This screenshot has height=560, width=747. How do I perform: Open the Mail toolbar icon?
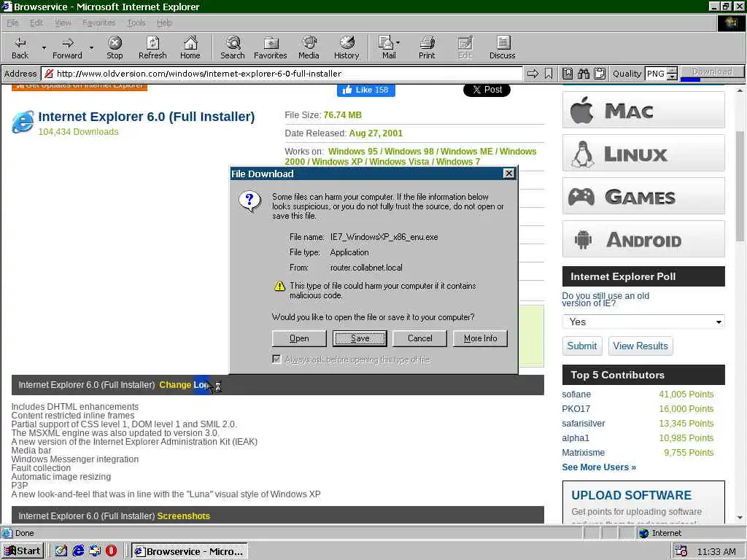[x=389, y=47]
